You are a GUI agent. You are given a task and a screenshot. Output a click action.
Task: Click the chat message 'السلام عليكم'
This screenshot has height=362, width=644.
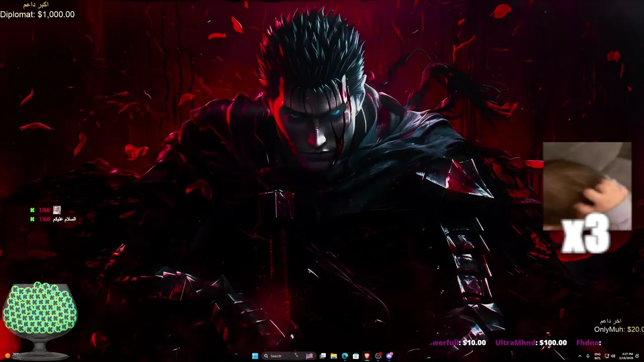pyautogui.click(x=64, y=219)
